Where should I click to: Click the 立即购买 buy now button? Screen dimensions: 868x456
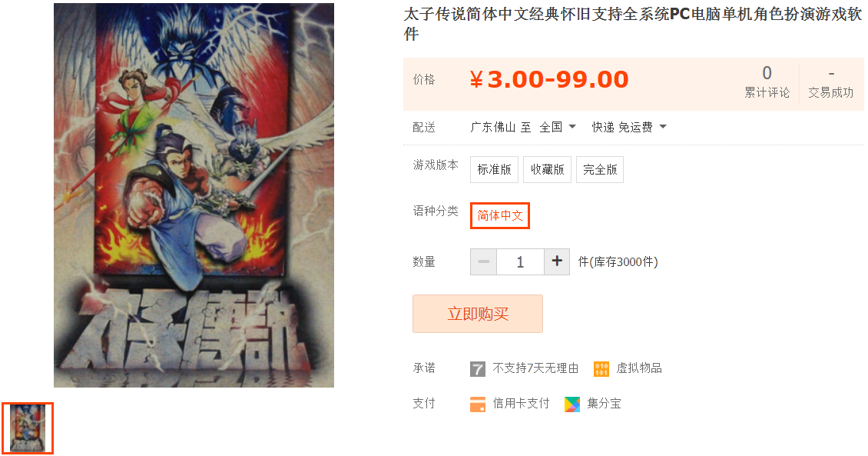tap(477, 314)
